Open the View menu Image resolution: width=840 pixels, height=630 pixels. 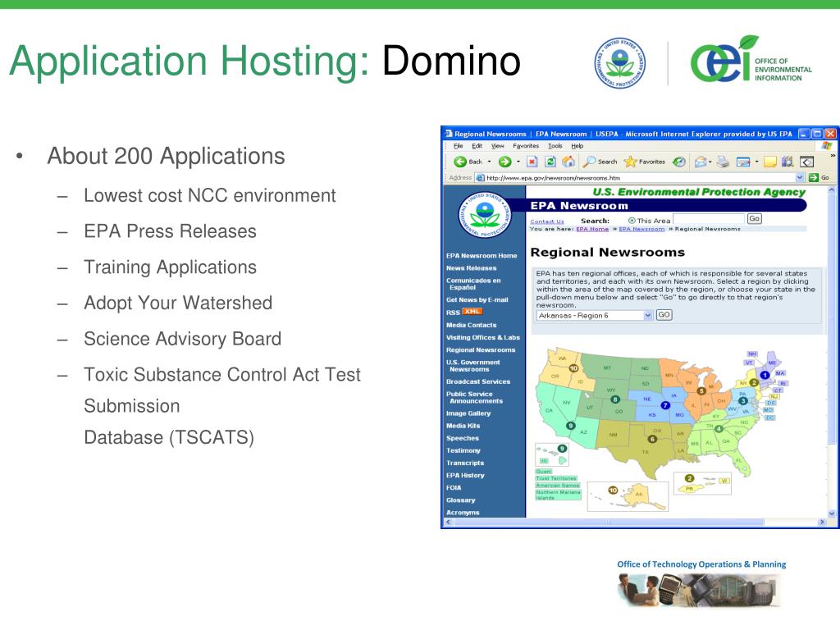[x=498, y=146]
